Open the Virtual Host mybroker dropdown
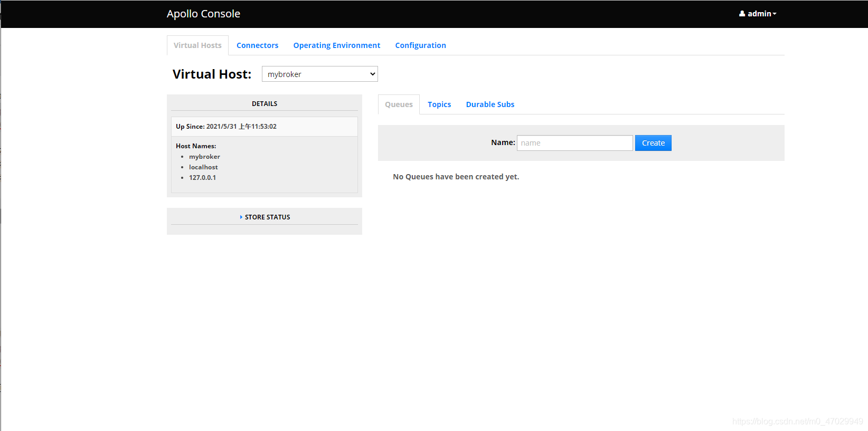This screenshot has width=868, height=431. click(320, 74)
